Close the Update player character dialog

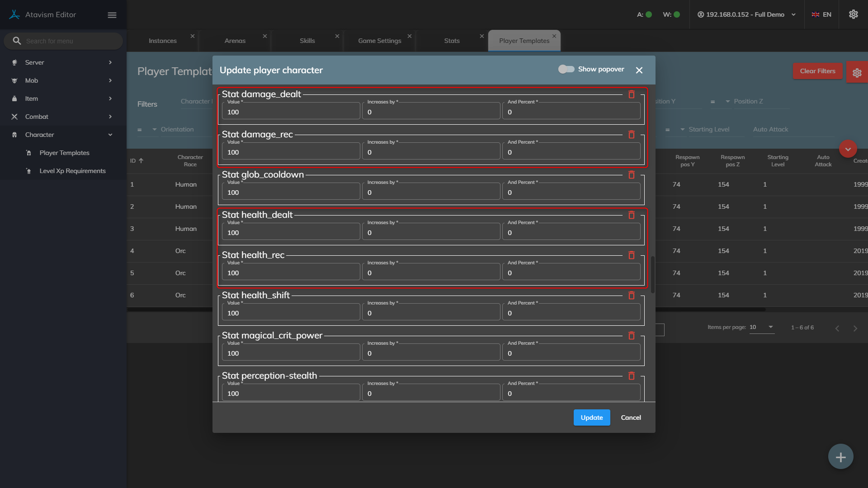639,70
